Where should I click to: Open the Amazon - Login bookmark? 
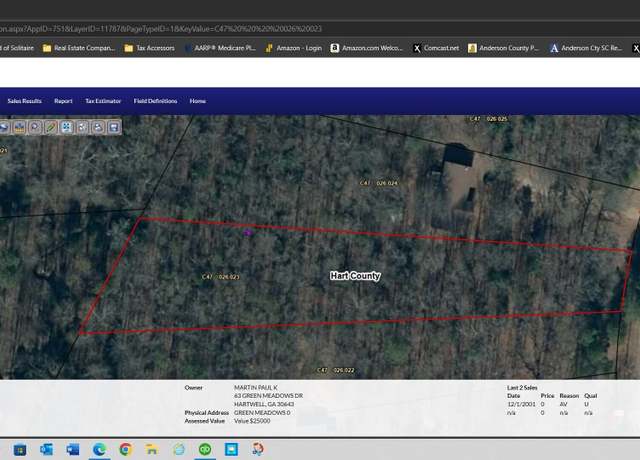[293, 48]
